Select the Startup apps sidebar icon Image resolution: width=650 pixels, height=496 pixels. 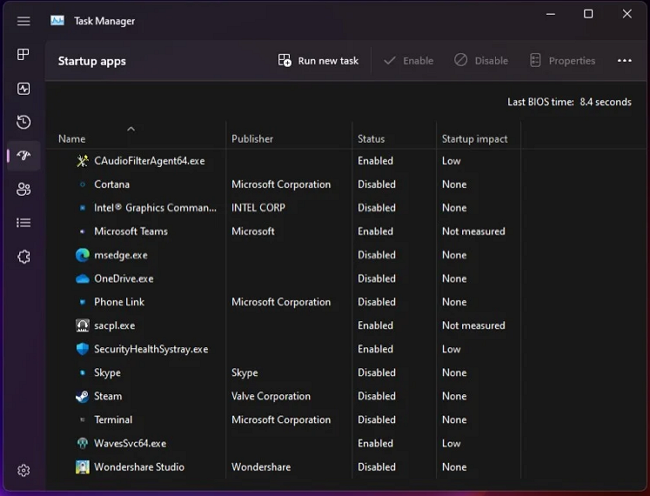(x=24, y=155)
